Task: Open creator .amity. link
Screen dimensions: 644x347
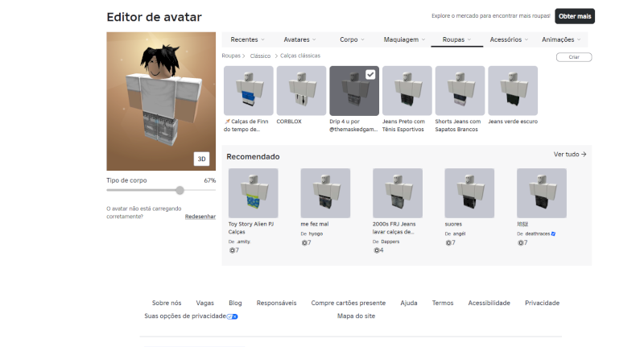Action: [x=244, y=242]
